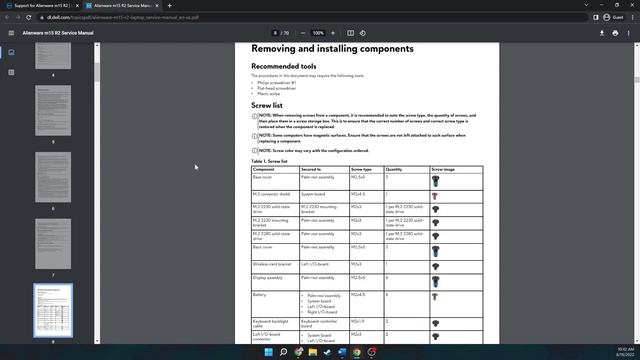
Task: Open Windows taskbar search
Action: pyautogui.click(x=283, y=352)
